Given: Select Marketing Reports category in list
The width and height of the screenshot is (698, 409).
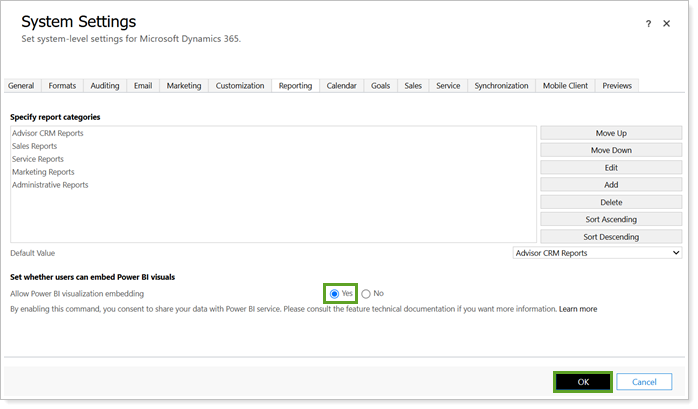Looking at the screenshot, I should 43,172.
